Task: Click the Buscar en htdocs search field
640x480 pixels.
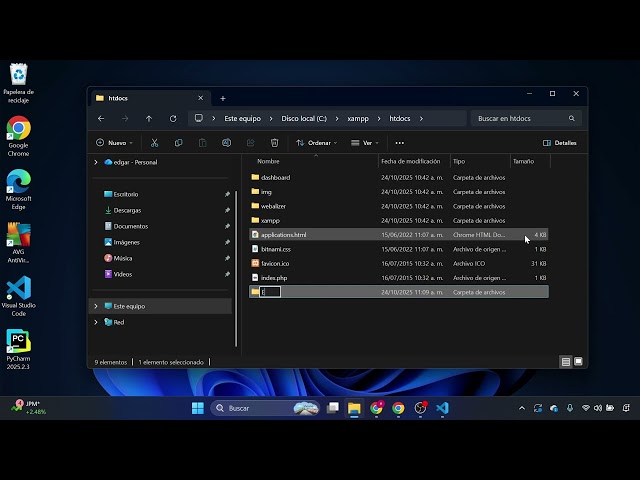Action: 526,118
